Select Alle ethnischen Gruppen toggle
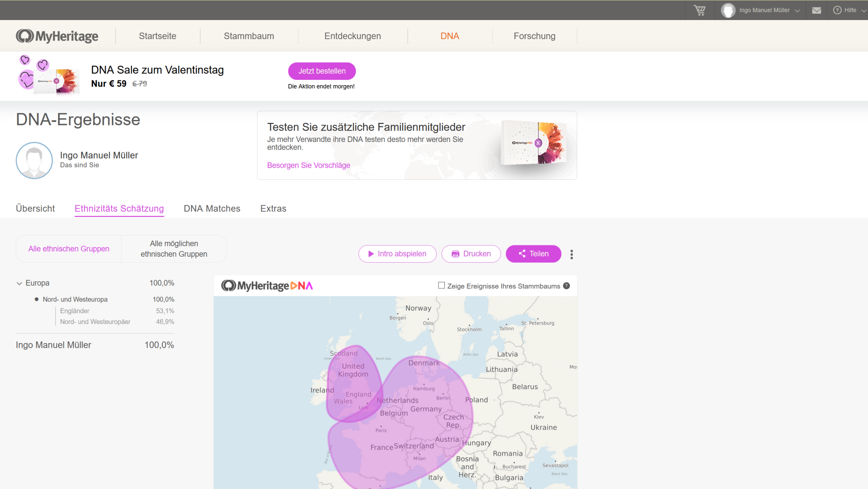The height and width of the screenshot is (489, 868). click(x=69, y=249)
